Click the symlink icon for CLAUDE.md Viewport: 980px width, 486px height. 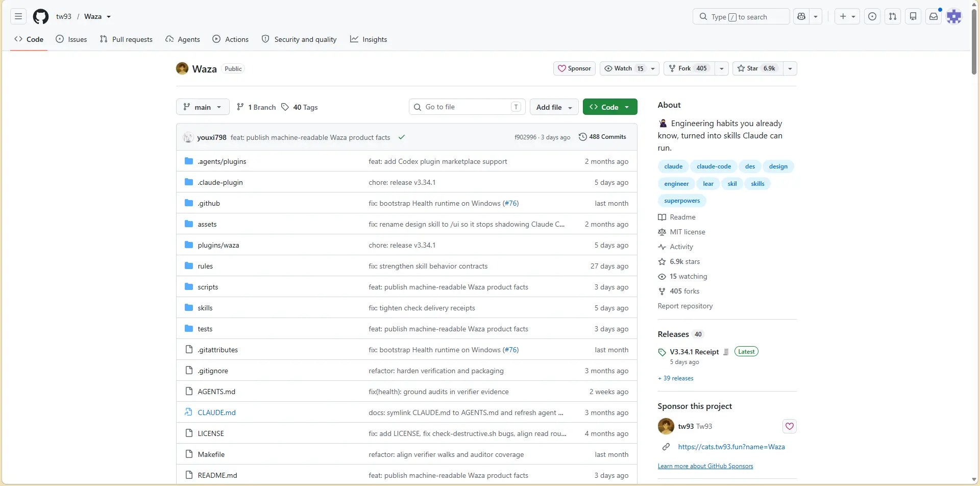[189, 412]
